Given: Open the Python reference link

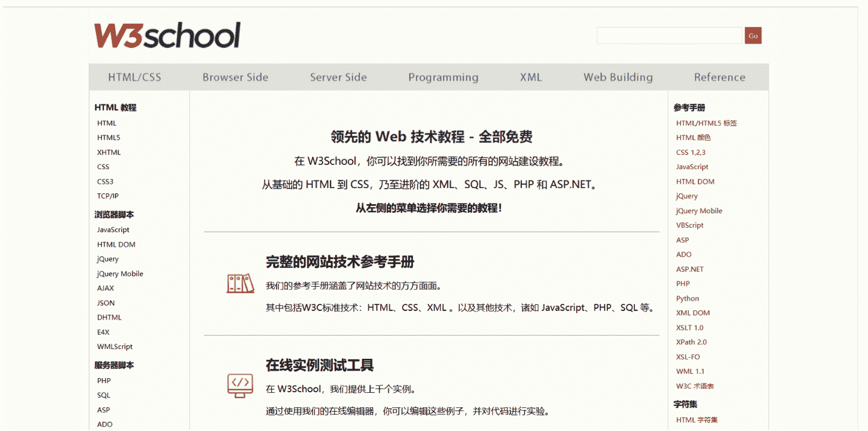Looking at the screenshot, I should click(x=688, y=298).
